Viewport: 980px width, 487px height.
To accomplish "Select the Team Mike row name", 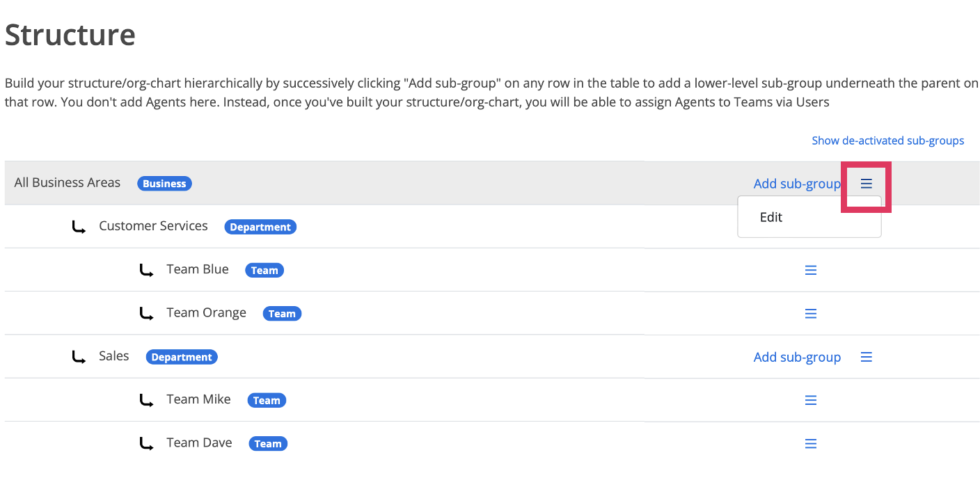I will pyautogui.click(x=198, y=399).
